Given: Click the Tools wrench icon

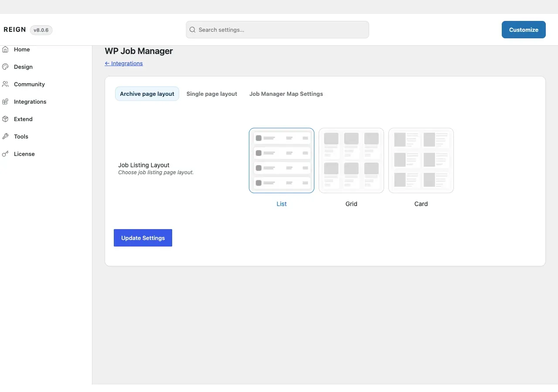Looking at the screenshot, I should (x=5, y=136).
